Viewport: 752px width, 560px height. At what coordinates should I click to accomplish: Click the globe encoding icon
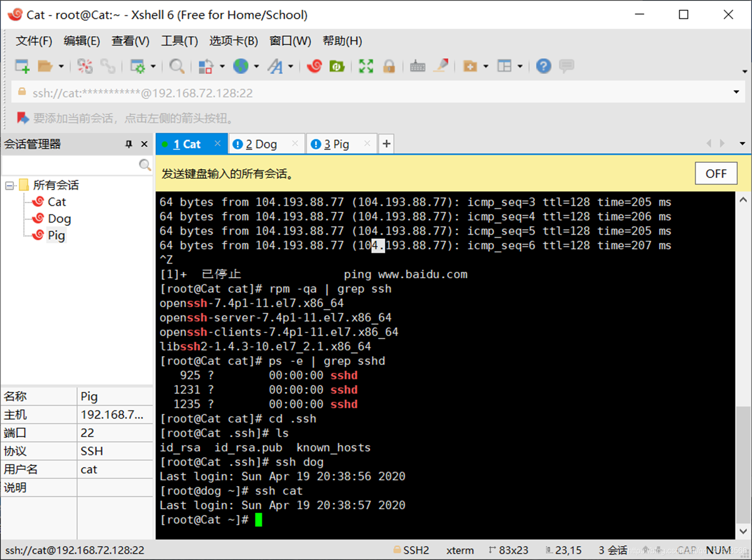click(x=241, y=66)
